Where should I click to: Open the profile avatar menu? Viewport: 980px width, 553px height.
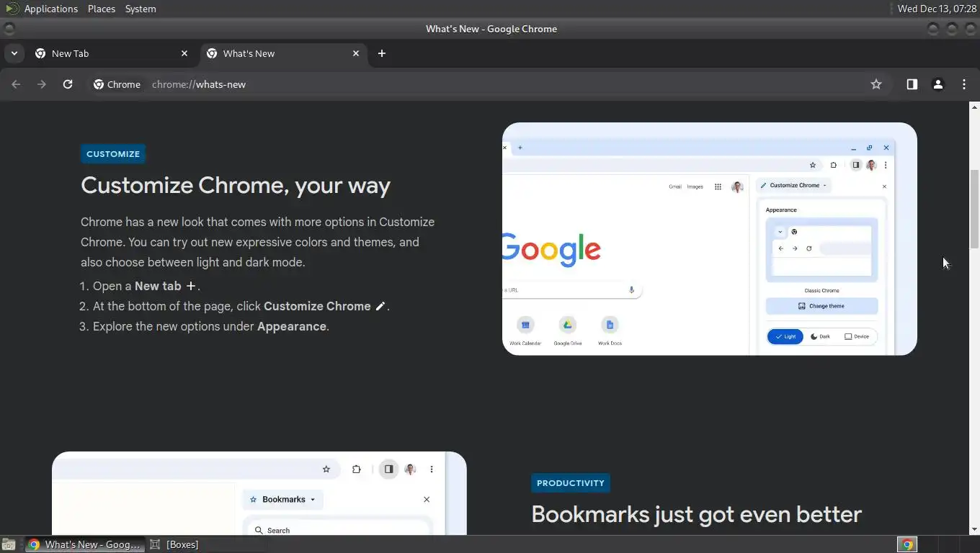(x=938, y=84)
